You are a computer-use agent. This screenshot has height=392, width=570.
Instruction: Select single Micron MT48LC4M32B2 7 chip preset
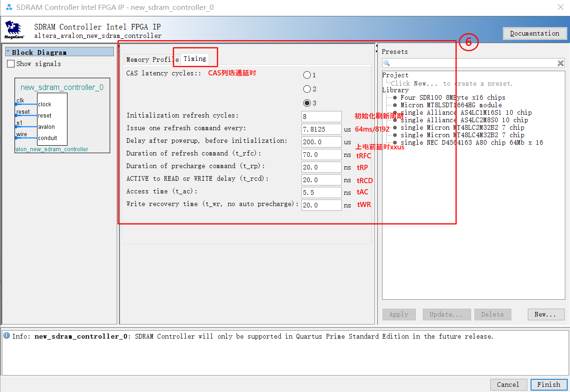coord(462,135)
